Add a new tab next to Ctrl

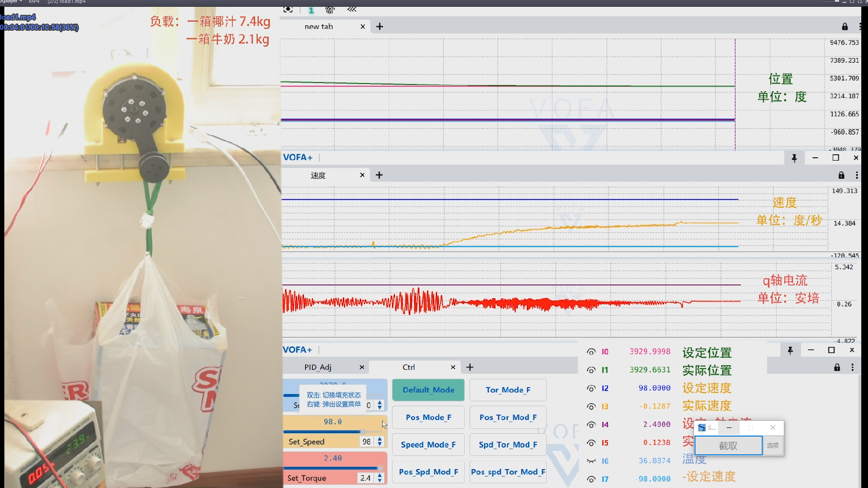click(470, 367)
